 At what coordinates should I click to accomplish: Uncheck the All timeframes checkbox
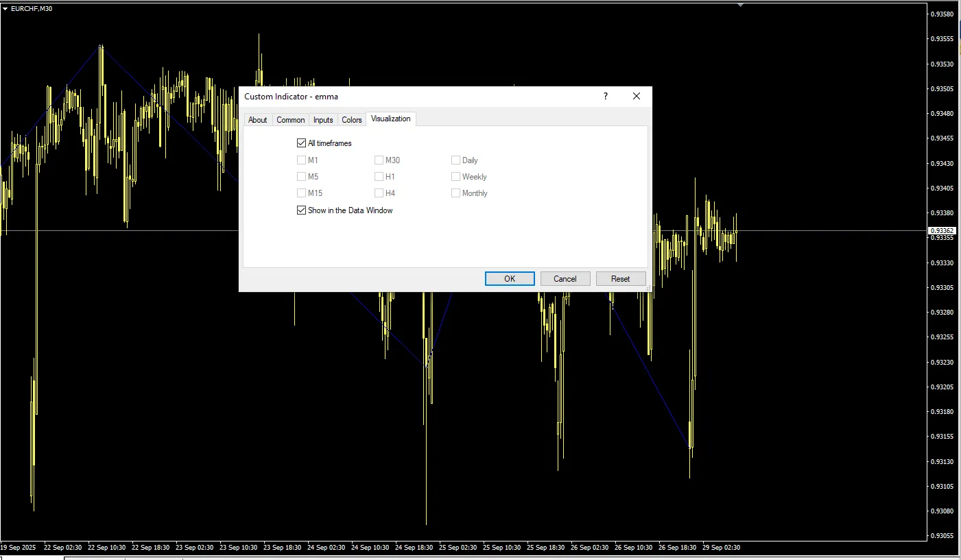[301, 143]
